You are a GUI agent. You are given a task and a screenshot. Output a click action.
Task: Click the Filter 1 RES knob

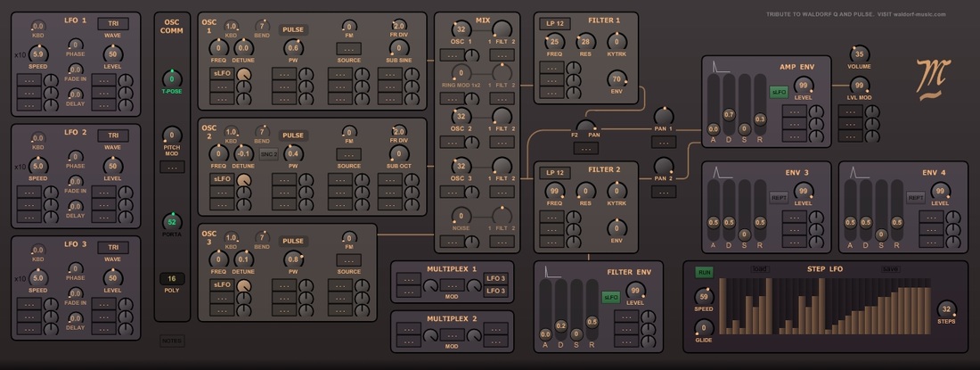click(585, 41)
